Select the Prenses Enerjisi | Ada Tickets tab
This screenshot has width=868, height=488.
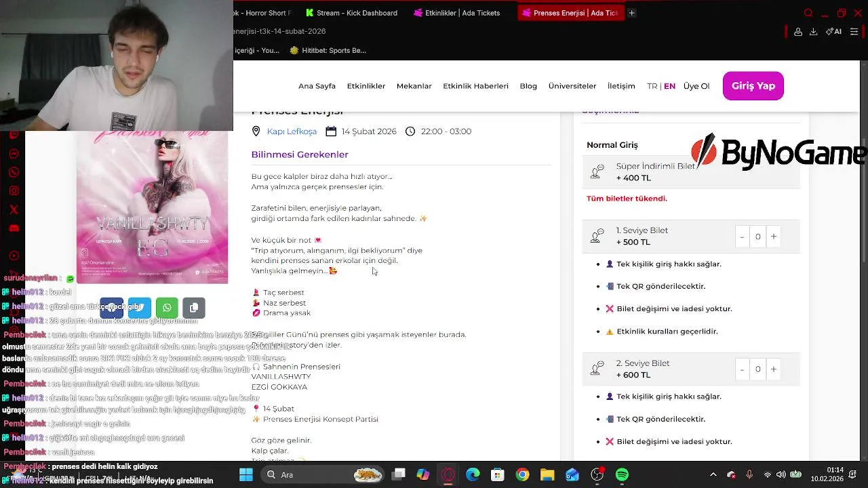coord(570,13)
